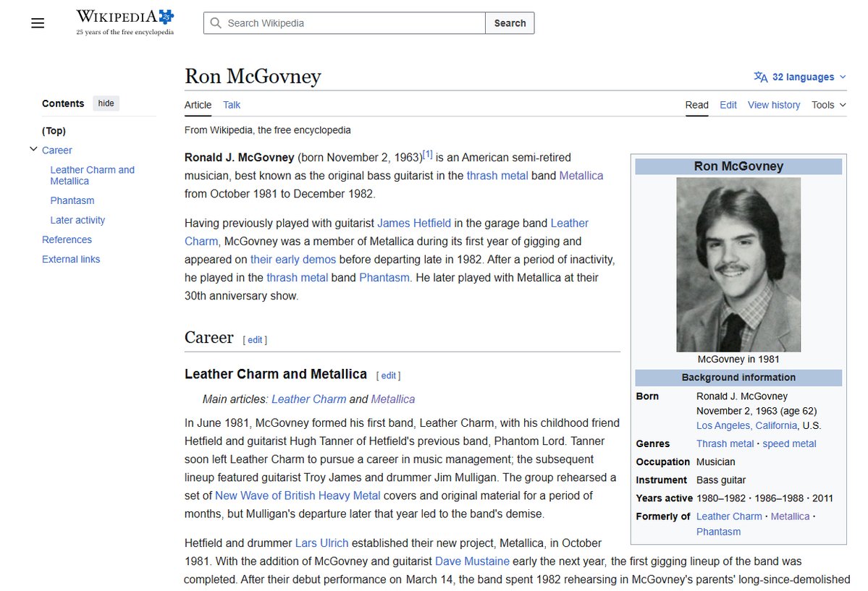Screen dimensions: 868x591
Task: Open the View history tab
Action: pos(774,105)
